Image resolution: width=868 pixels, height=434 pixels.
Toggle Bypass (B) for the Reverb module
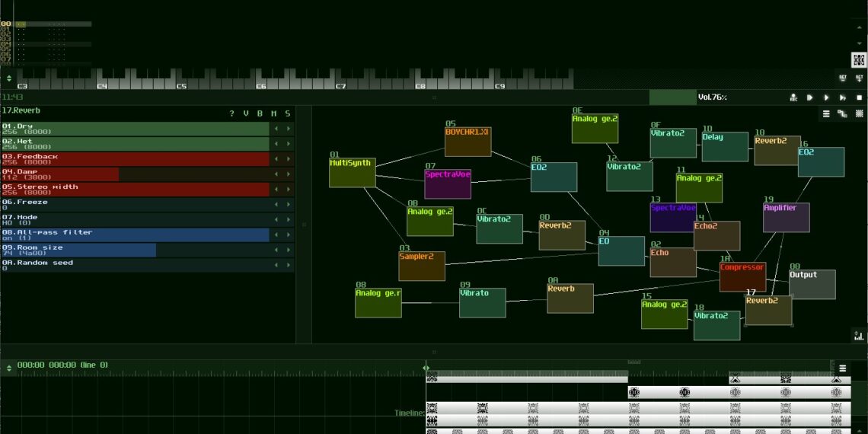coord(260,113)
